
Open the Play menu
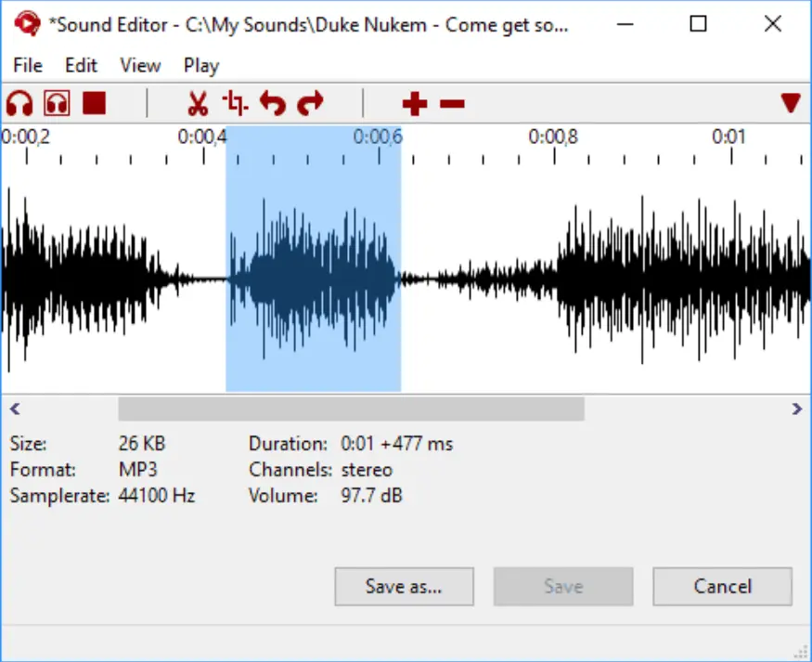(x=200, y=65)
